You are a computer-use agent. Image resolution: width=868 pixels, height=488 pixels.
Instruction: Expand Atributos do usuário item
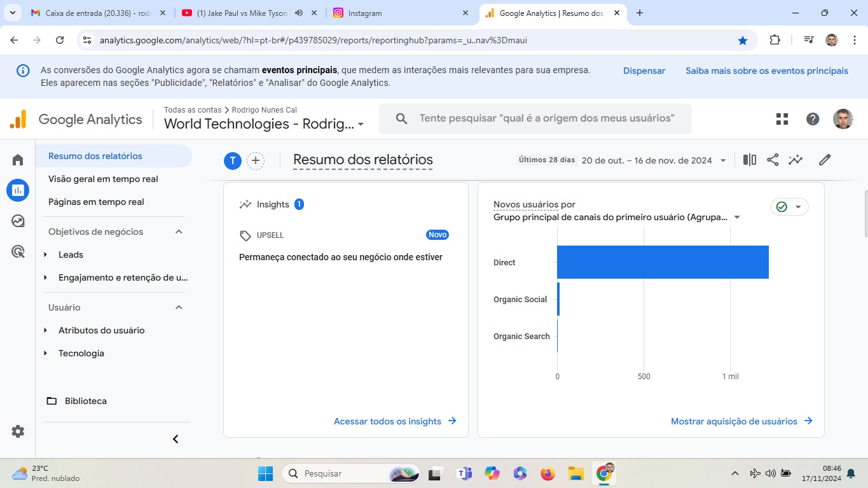click(46, 330)
